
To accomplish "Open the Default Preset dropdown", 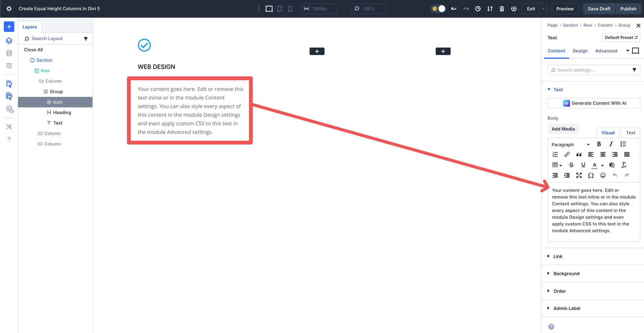I will coord(621,38).
